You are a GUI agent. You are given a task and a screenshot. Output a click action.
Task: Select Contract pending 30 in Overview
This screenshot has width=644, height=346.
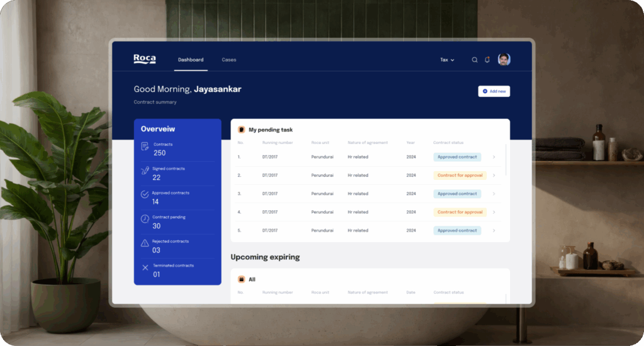177,222
